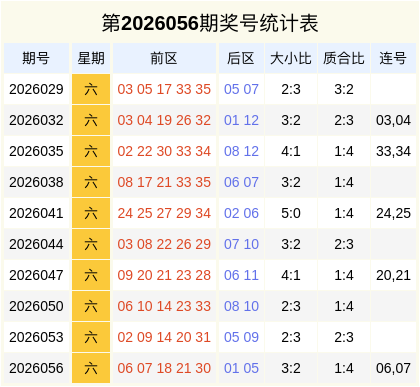Click prime ratio 1:4 in row 2026056
This screenshot has width=420, height=387.
point(344,368)
